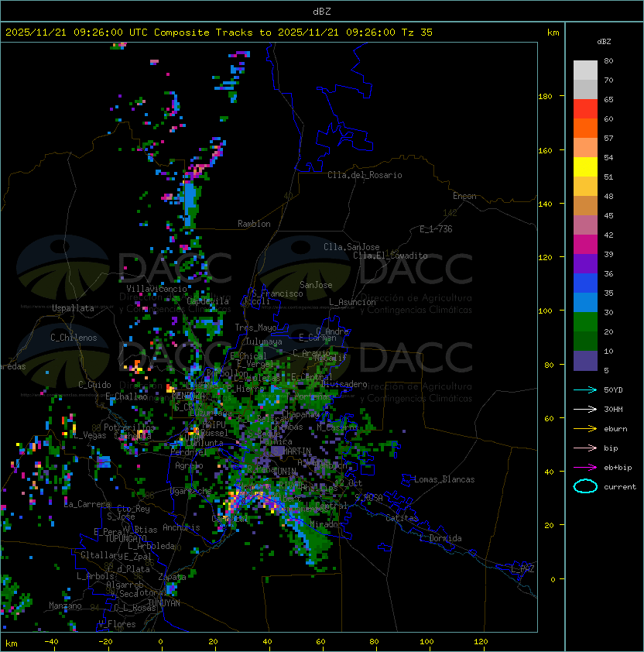Click the 'Potrerillos' map label

(129, 427)
